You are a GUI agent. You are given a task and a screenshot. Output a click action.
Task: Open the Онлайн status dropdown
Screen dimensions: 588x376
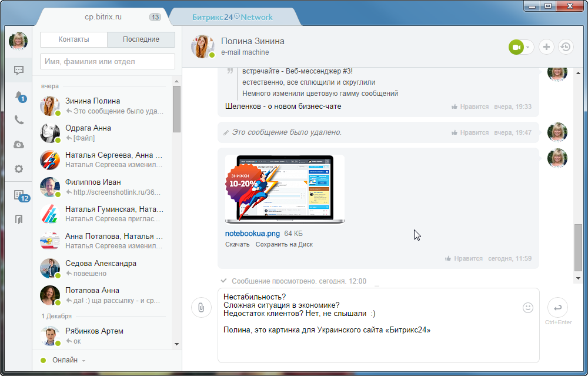pyautogui.click(x=64, y=360)
